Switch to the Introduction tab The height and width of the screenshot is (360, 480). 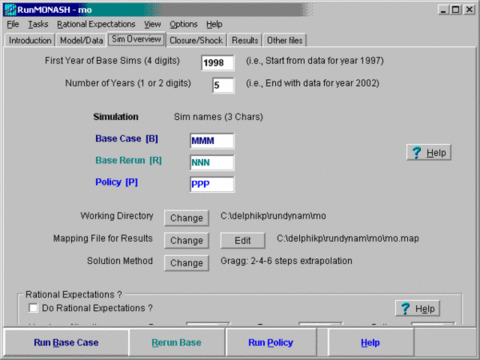pyautogui.click(x=30, y=40)
